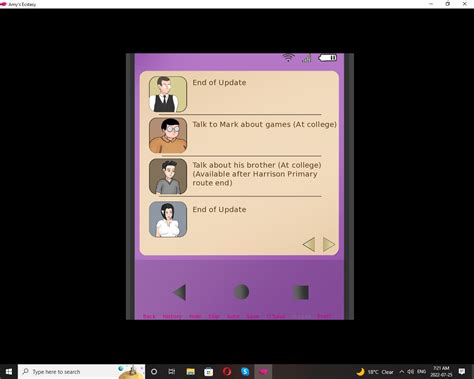Select the waiter in vest portrait
Viewport: 474px width, 379px height.
tap(168, 94)
